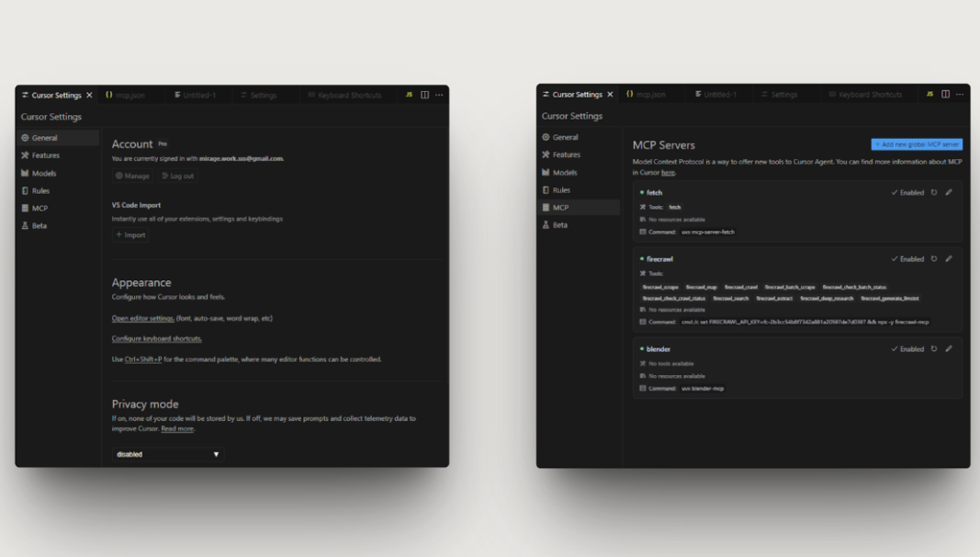The height and width of the screenshot is (557, 980).
Task: Click Import VS Code settings button
Action: click(130, 235)
